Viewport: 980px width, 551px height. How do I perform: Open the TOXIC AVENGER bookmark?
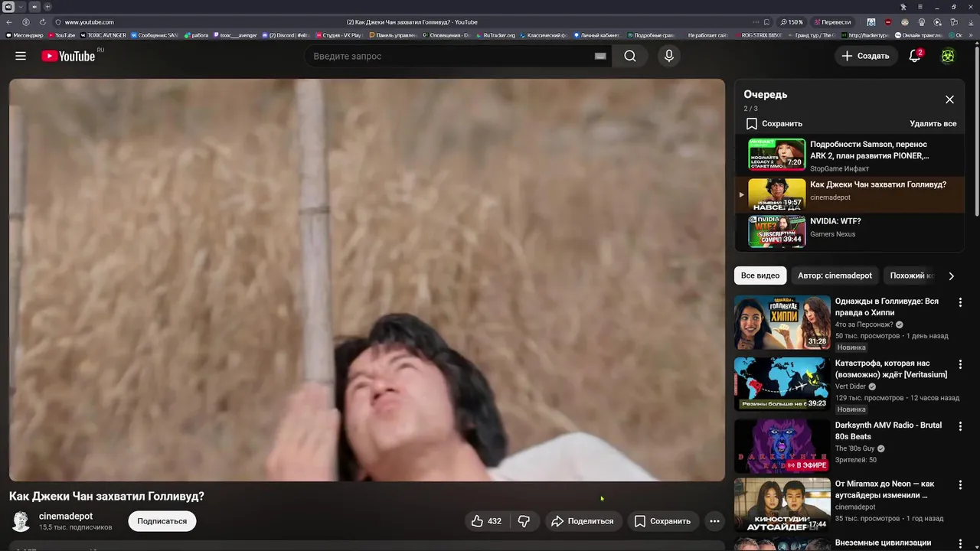tap(103, 35)
